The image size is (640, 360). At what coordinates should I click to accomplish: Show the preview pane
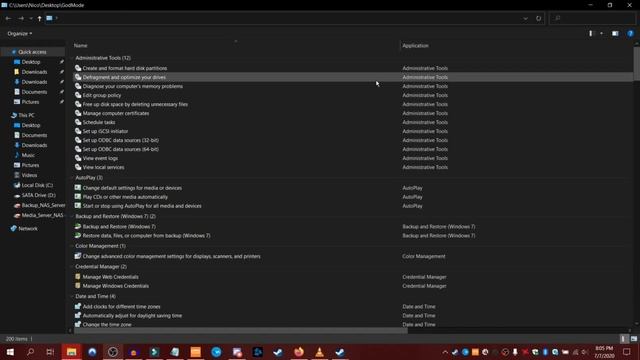(x=615, y=33)
